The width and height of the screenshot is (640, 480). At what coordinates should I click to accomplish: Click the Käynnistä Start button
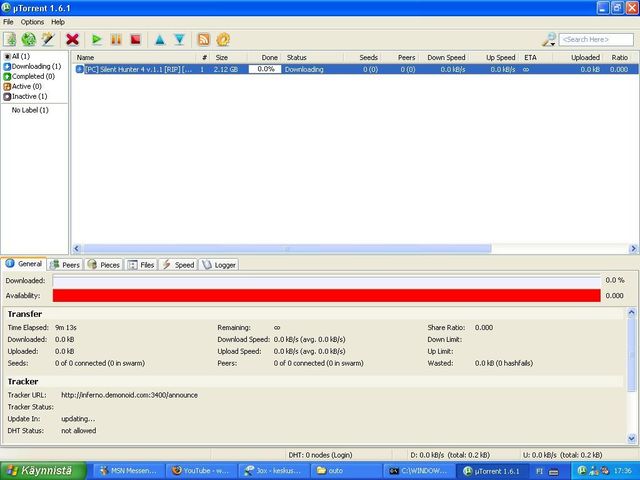pos(42,470)
